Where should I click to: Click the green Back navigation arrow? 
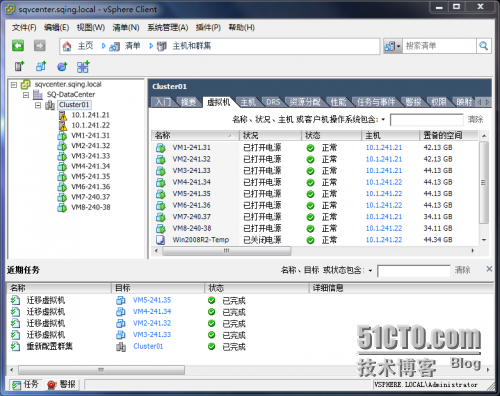pyautogui.click(x=18, y=45)
